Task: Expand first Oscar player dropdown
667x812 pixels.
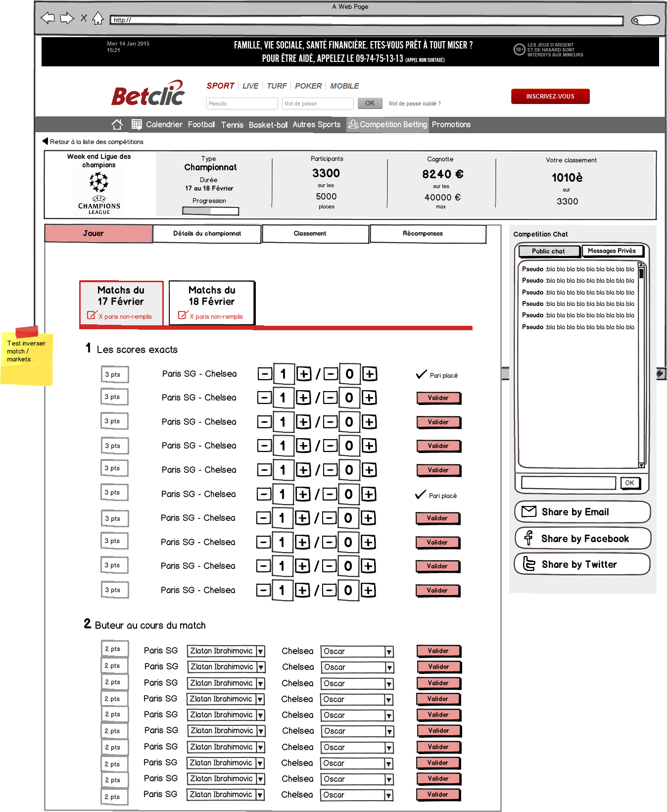Action: tap(389, 652)
